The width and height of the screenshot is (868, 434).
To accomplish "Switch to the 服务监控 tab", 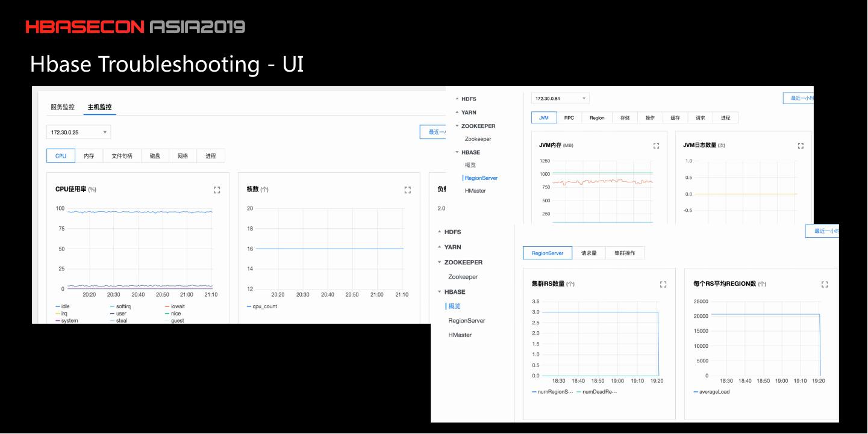I will [63, 107].
